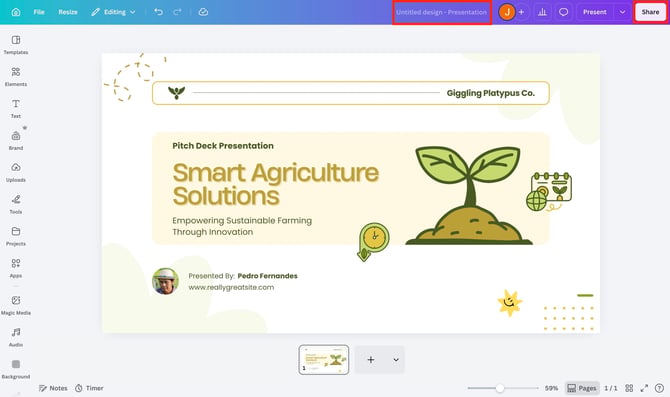Click the Share button
The height and width of the screenshot is (397, 670).
tap(650, 12)
